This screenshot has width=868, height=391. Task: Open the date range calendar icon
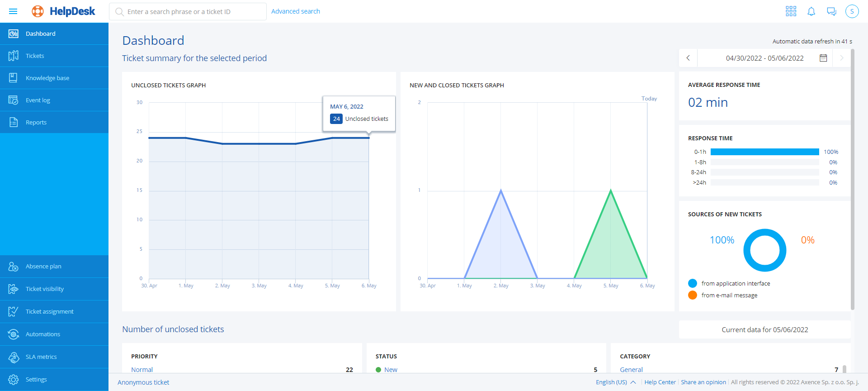pyautogui.click(x=823, y=58)
